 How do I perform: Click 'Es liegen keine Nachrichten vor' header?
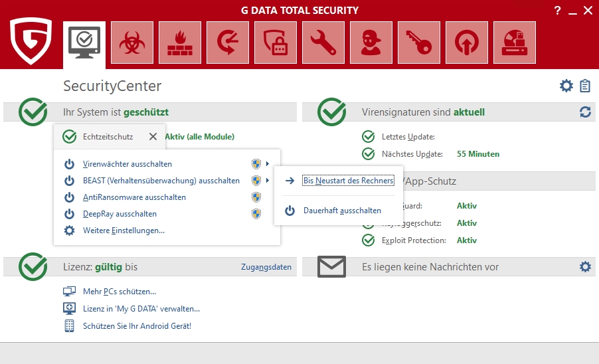(430, 267)
